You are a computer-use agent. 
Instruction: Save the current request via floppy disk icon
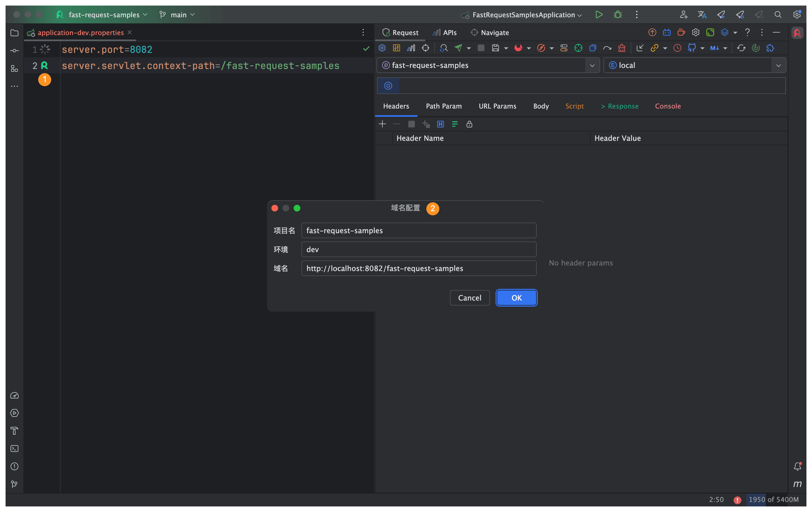point(496,48)
